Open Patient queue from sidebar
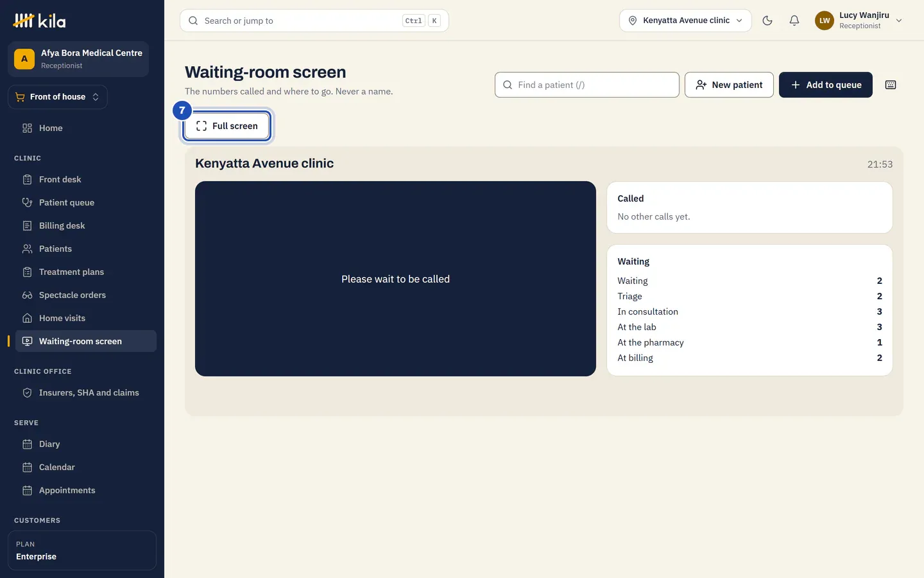 point(86,202)
